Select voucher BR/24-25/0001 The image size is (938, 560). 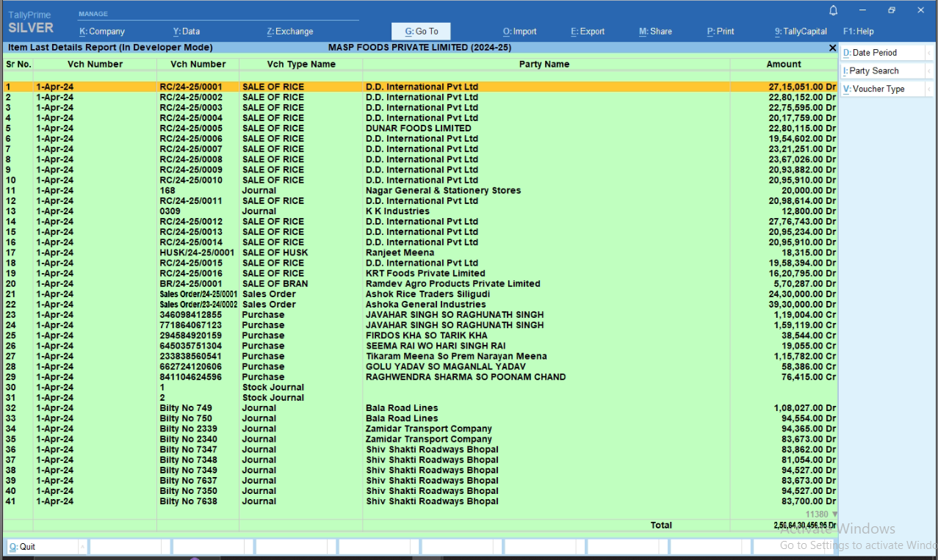point(190,283)
